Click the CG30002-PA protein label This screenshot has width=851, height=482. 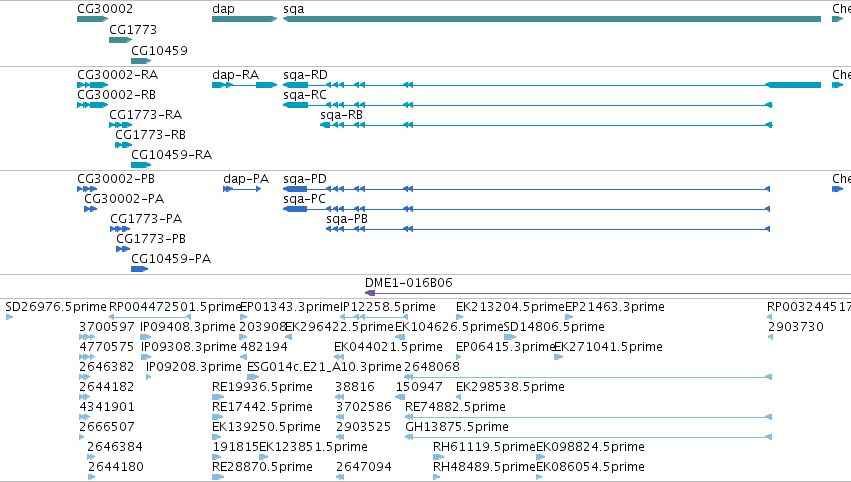[x=124, y=199]
